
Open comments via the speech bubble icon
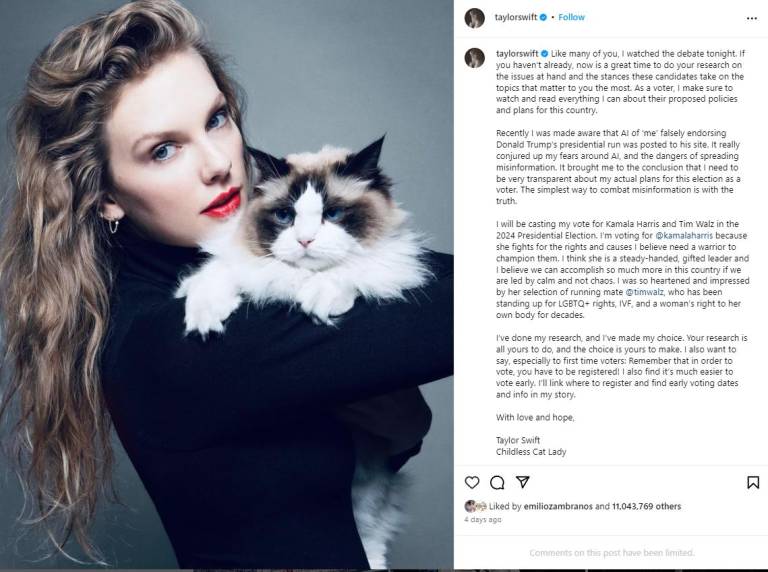coord(497,482)
